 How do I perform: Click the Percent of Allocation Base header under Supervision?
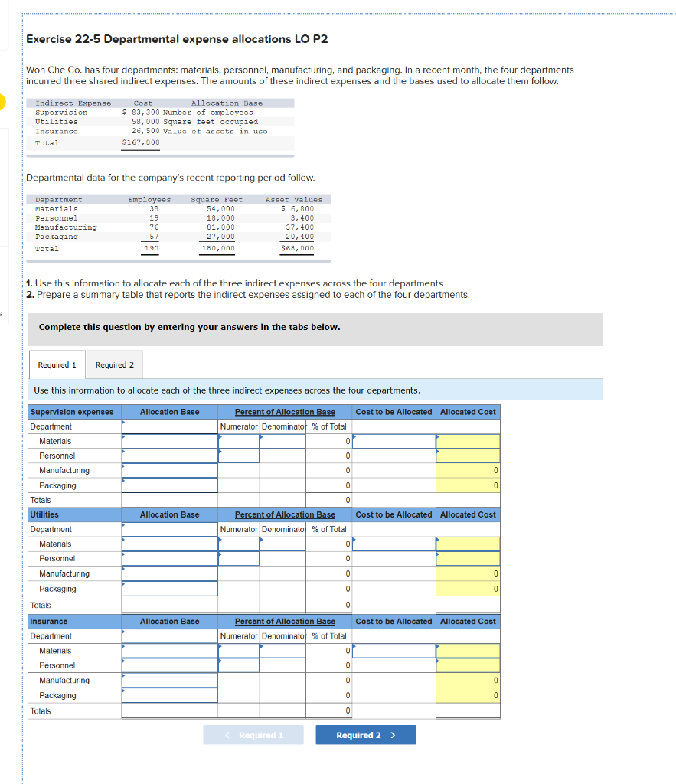284,412
